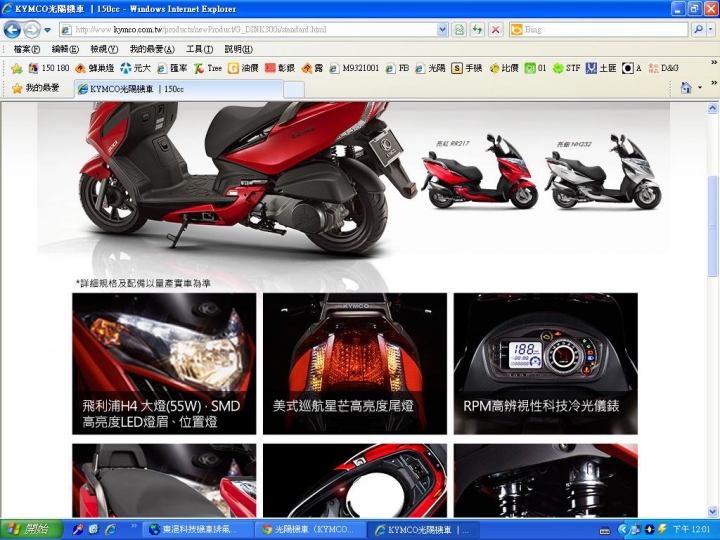
Task: Expand the command bar overflow chevron
Action: [714, 83]
